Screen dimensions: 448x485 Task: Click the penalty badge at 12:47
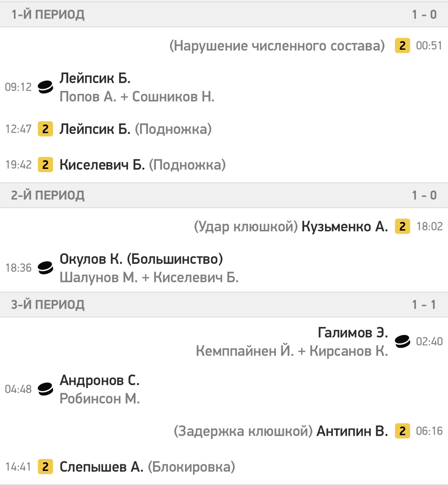point(45,129)
